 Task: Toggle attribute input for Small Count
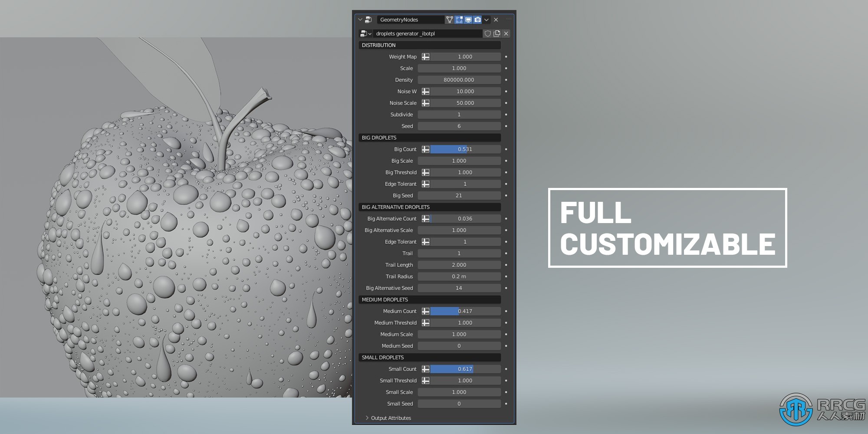pyautogui.click(x=426, y=369)
